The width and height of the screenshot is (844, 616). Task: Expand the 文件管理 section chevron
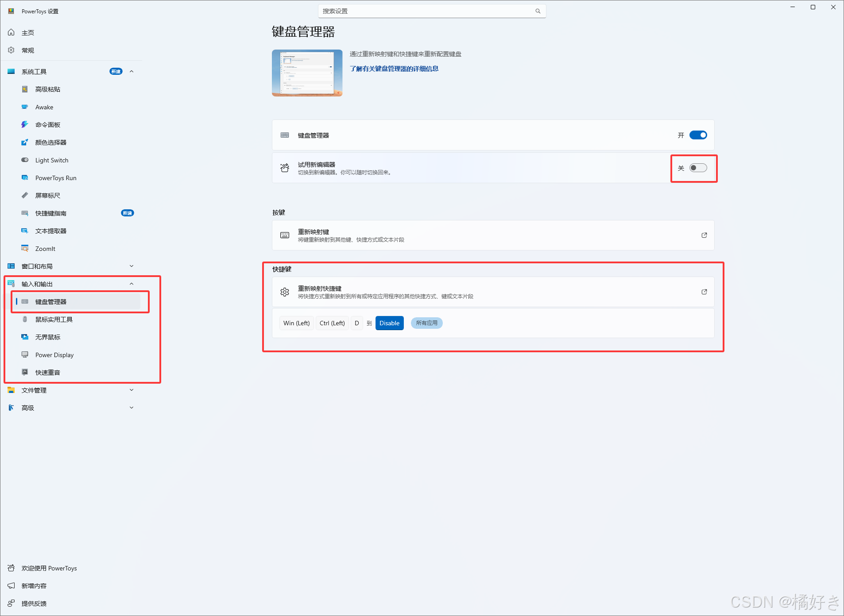132,390
